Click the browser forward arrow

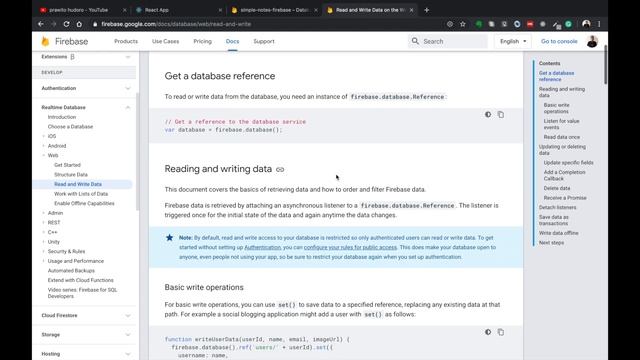[53, 24]
